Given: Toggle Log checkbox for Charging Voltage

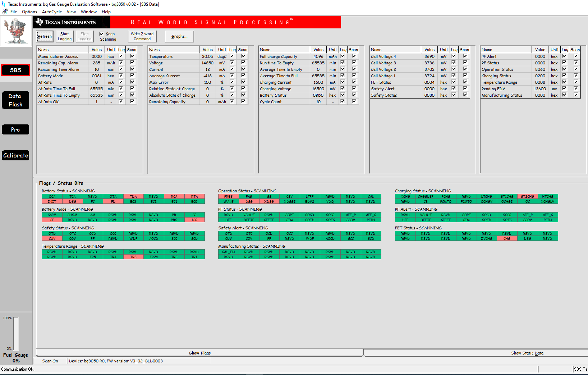Looking at the screenshot, I should click(x=343, y=88).
